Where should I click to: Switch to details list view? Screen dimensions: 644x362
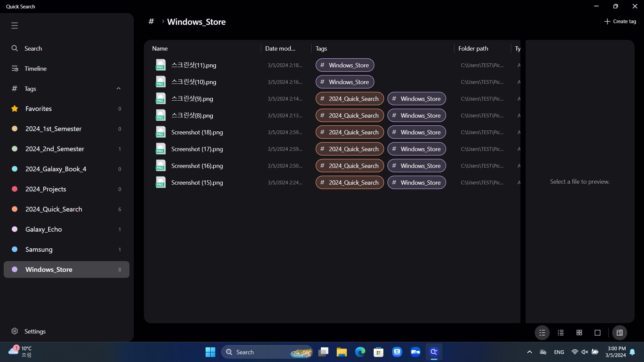tap(542, 333)
